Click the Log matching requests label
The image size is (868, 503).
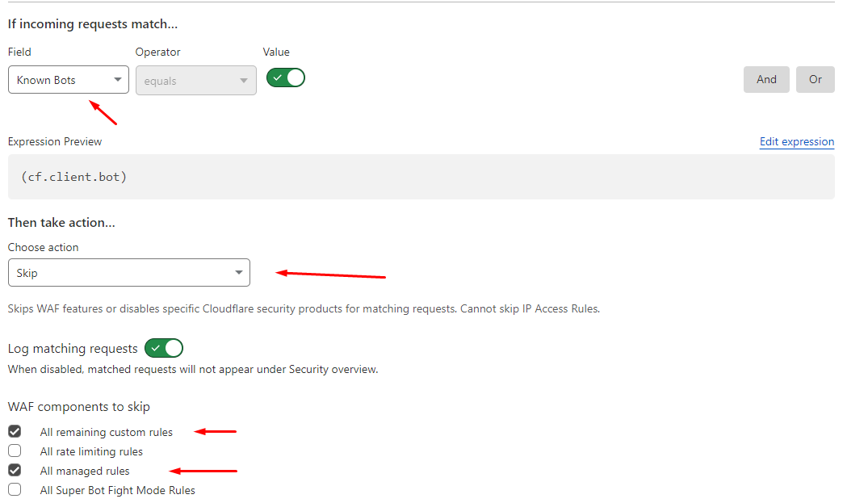pyautogui.click(x=73, y=349)
